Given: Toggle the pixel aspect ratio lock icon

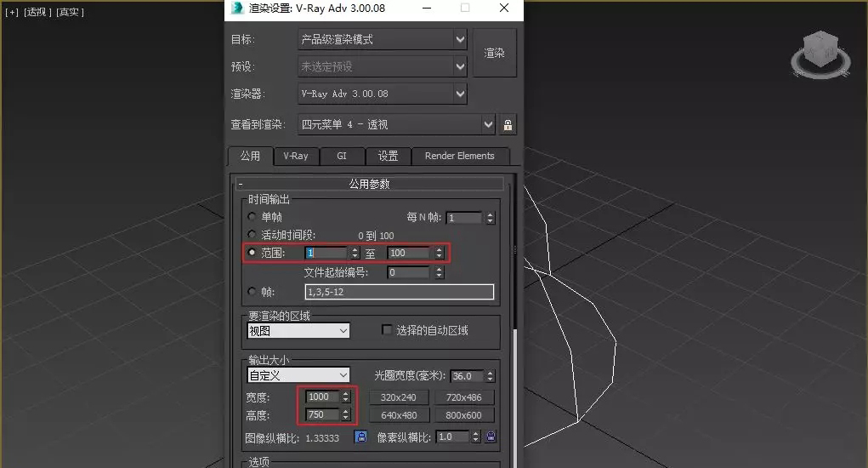Looking at the screenshot, I should (x=491, y=437).
